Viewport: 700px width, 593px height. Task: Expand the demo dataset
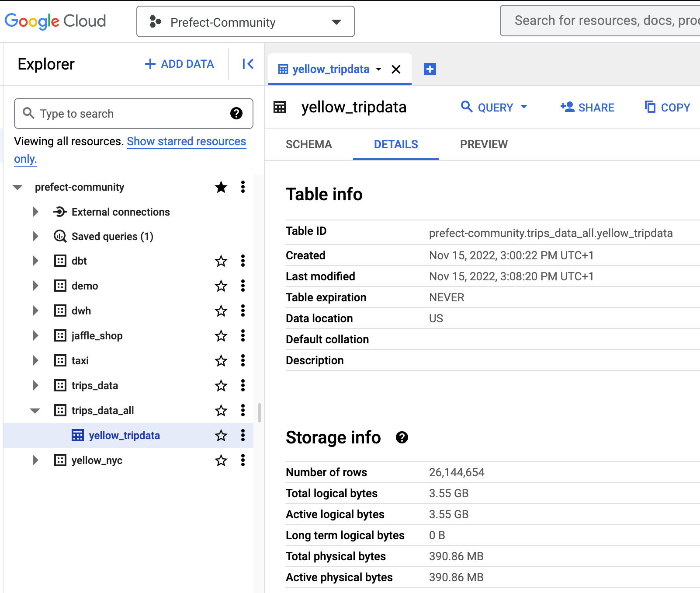[x=36, y=286]
